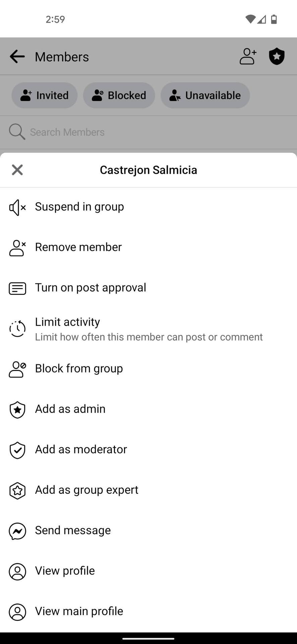Choose Block from group
The height and width of the screenshot is (644, 297).
[x=79, y=369]
